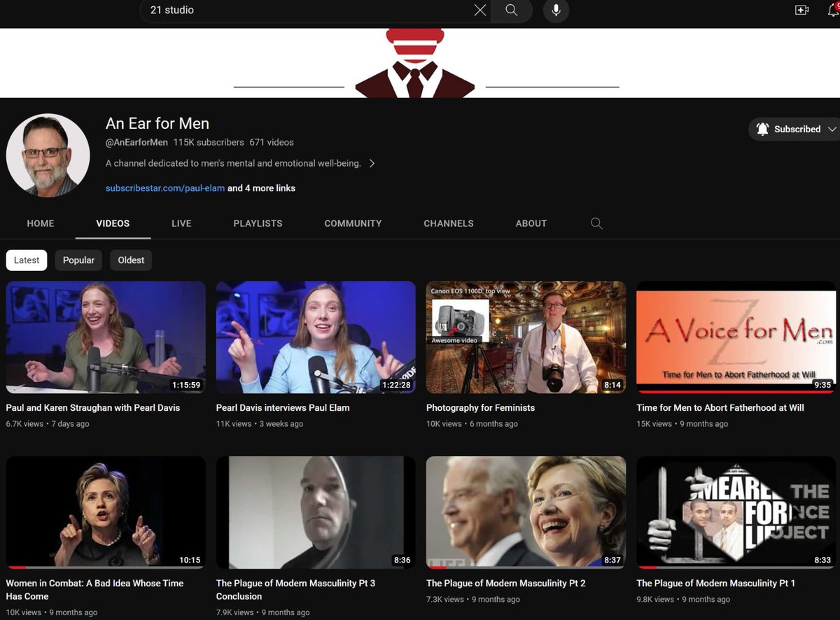This screenshot has height=620, width=840.
Task: Click title 'Pearl Davis interviews Paul Elam'
Action: point(283,407)
